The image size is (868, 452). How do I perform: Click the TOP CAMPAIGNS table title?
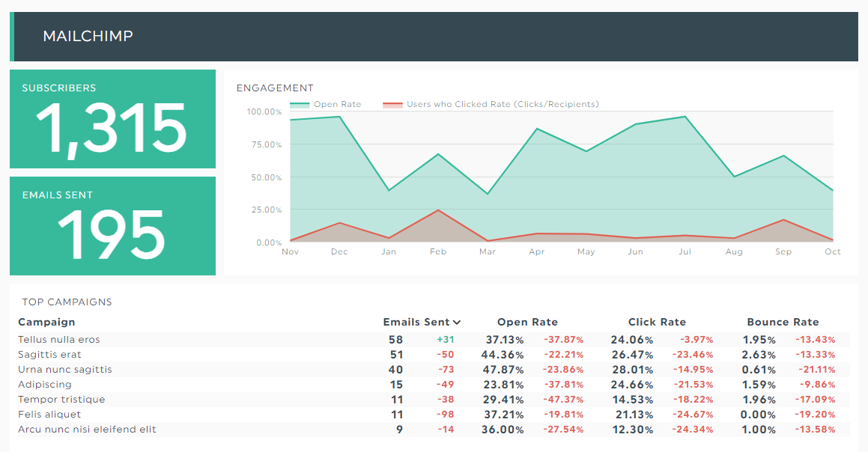[x=67, y=302]
